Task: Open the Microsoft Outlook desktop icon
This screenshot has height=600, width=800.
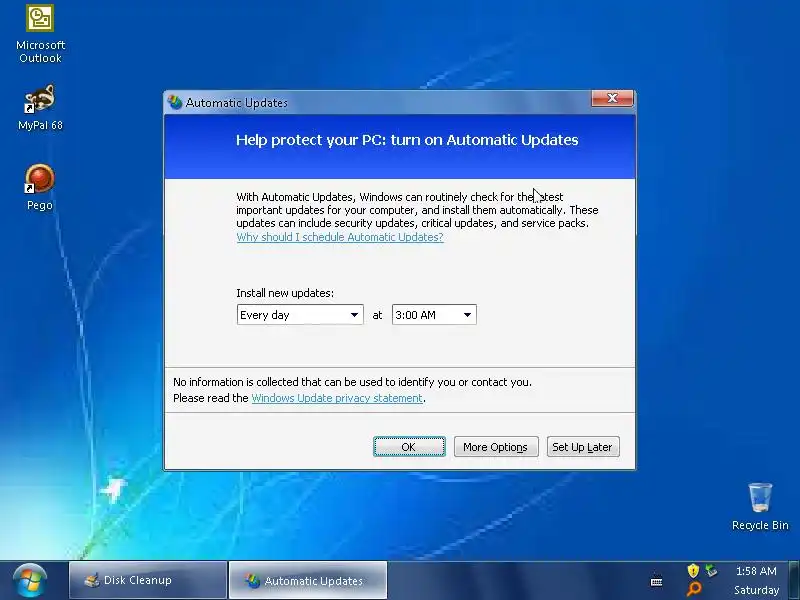Action: (x=40, y=34)
